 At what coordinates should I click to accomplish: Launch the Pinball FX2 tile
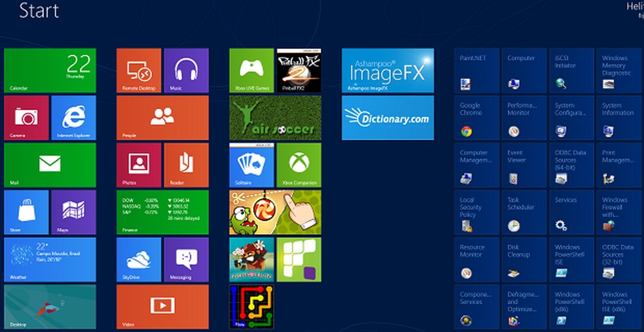299,71
